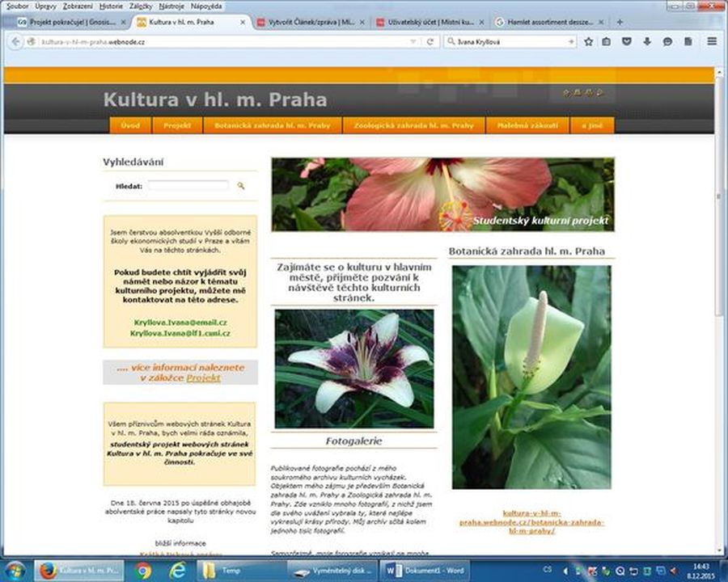Open Vyměnitelný disk taskbar window
728x582 pixels.
332,571
